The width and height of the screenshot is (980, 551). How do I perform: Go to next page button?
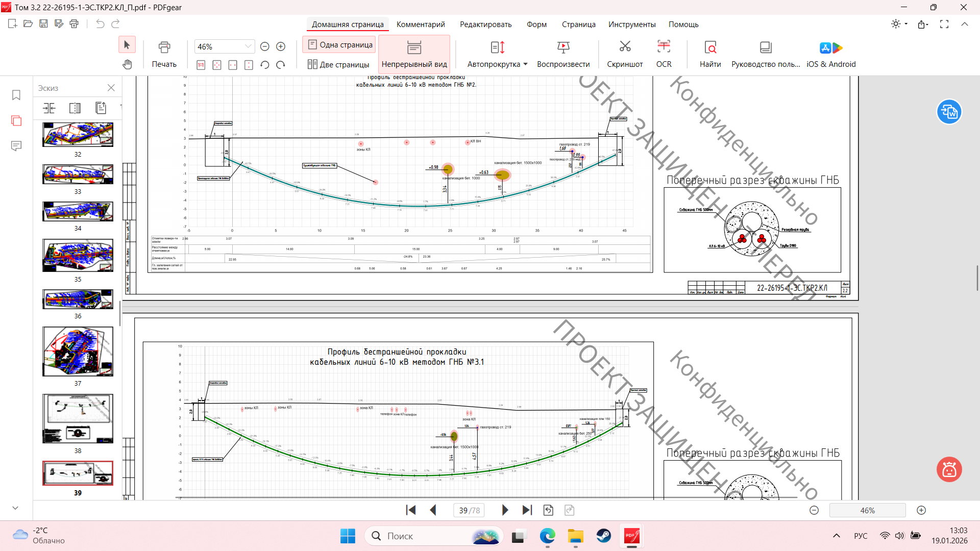[505, 510]
